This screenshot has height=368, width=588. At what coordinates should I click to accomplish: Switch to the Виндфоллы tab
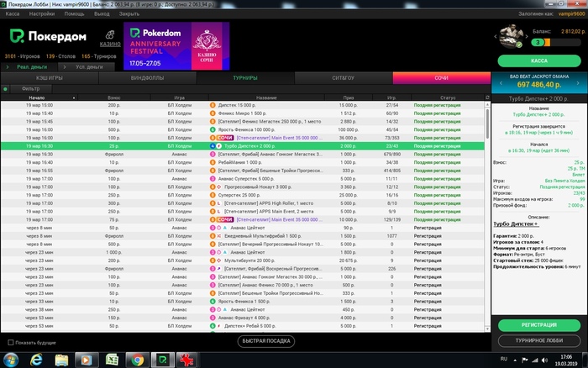pos(147,78)
